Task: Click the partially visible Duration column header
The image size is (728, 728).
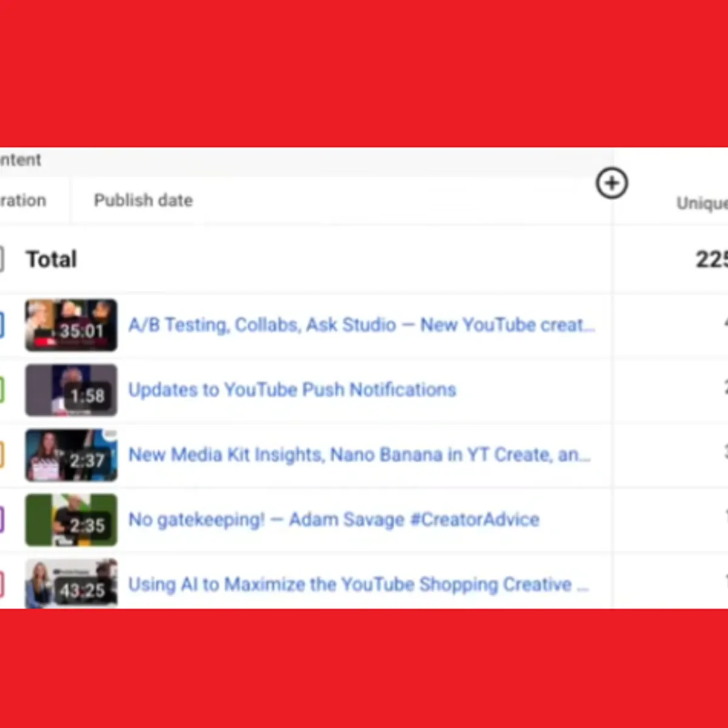Action: pyautogui.click(x=23, y=200)
